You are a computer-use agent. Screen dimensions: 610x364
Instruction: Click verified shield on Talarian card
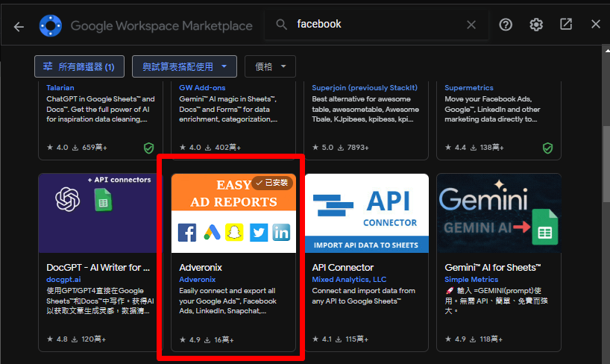point(148,148)
